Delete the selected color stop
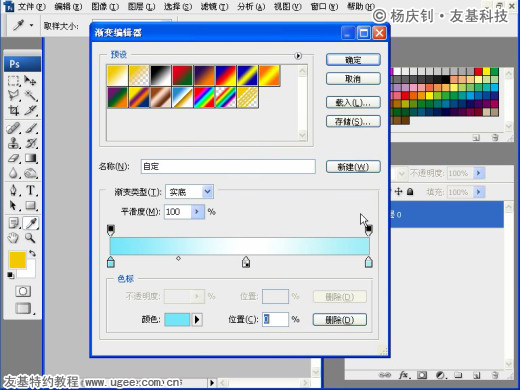Image resolution: width=520 pixels, height=390 pixels. tap(340, 320)
